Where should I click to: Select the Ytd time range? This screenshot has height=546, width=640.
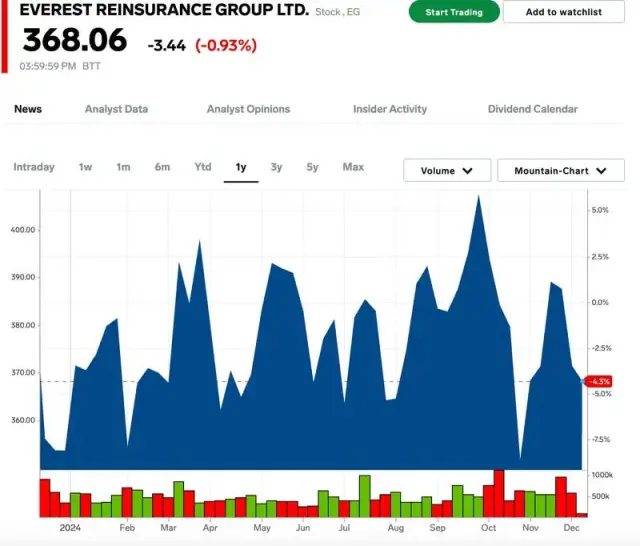203,167
